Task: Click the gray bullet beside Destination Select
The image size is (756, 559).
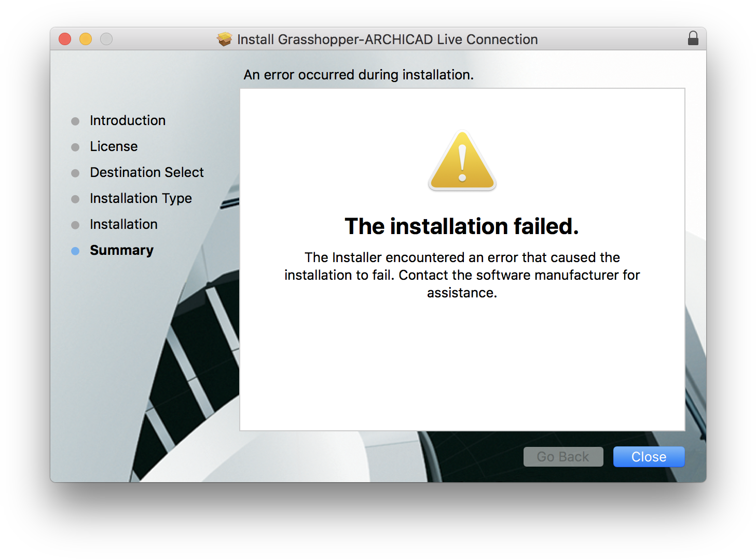Action: click(75, 173)
